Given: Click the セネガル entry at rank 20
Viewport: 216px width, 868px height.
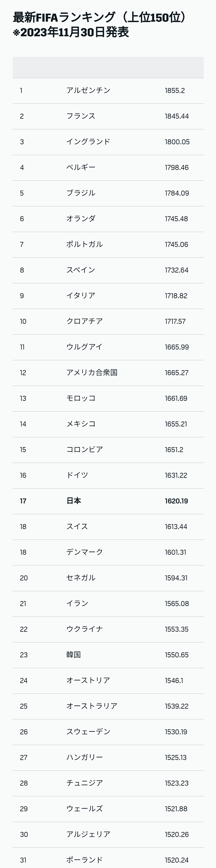Looking at the screenshot, I should pyautogui.click(x=81, y=578).
